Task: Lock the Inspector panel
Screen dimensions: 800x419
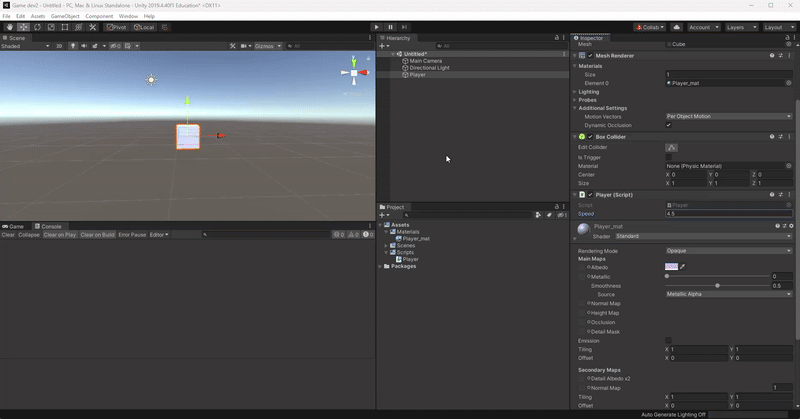Action: 787,38
